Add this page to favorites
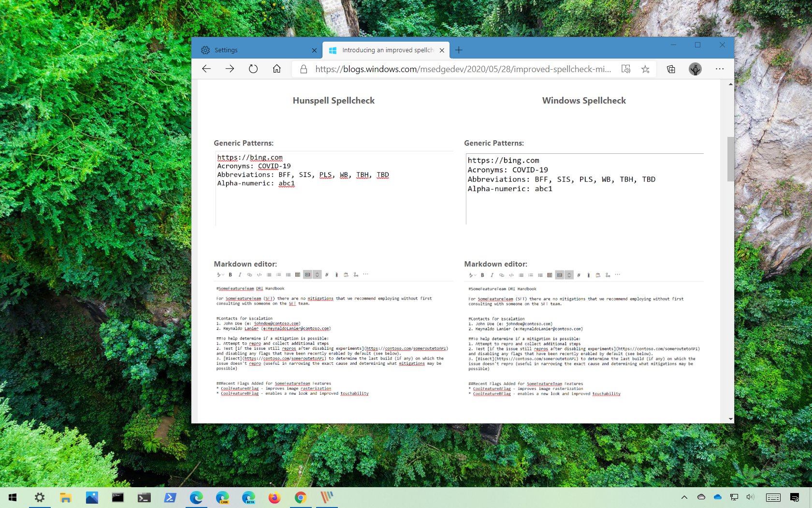 645,69
